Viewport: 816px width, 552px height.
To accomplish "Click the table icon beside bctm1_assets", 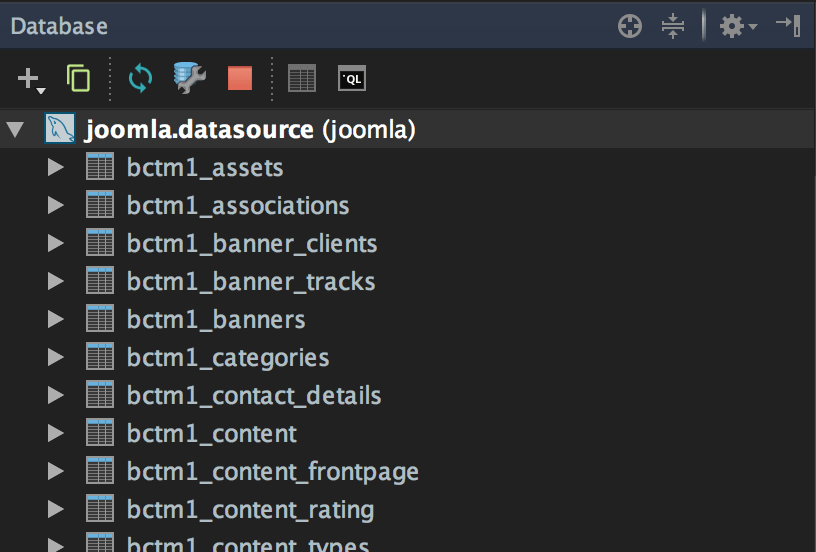I will tap(100, 166).
